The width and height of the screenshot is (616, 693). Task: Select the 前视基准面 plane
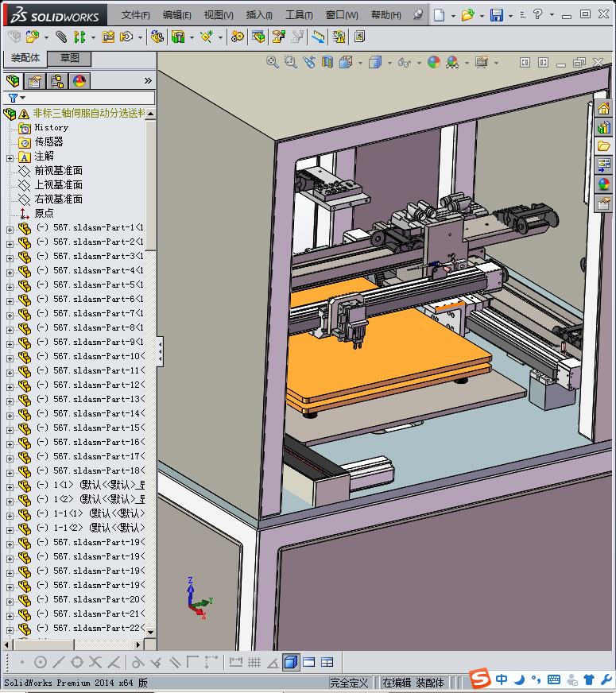point(58,170)
